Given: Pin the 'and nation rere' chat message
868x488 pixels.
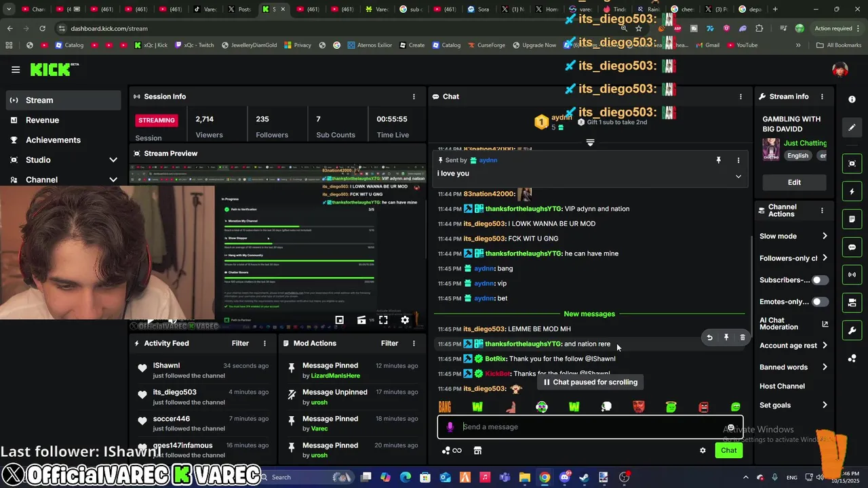Looking at the screenshot, I should (x=726, y=337).
